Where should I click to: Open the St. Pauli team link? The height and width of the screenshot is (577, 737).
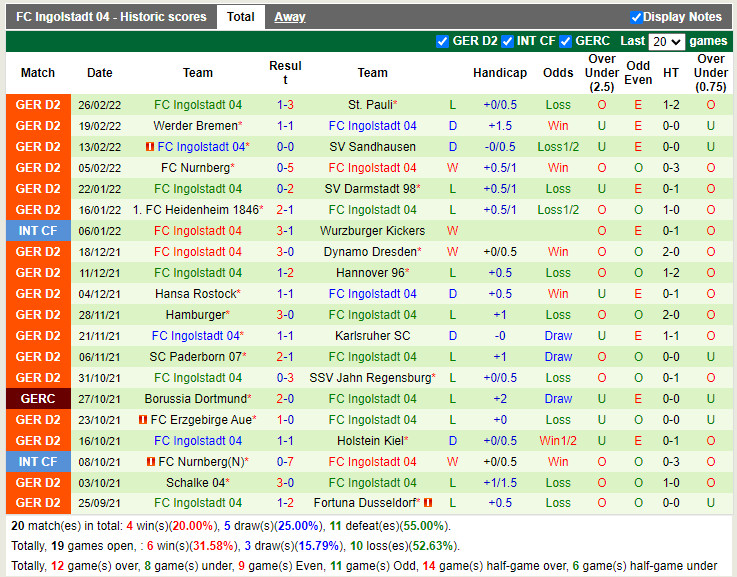click(370, 105)
